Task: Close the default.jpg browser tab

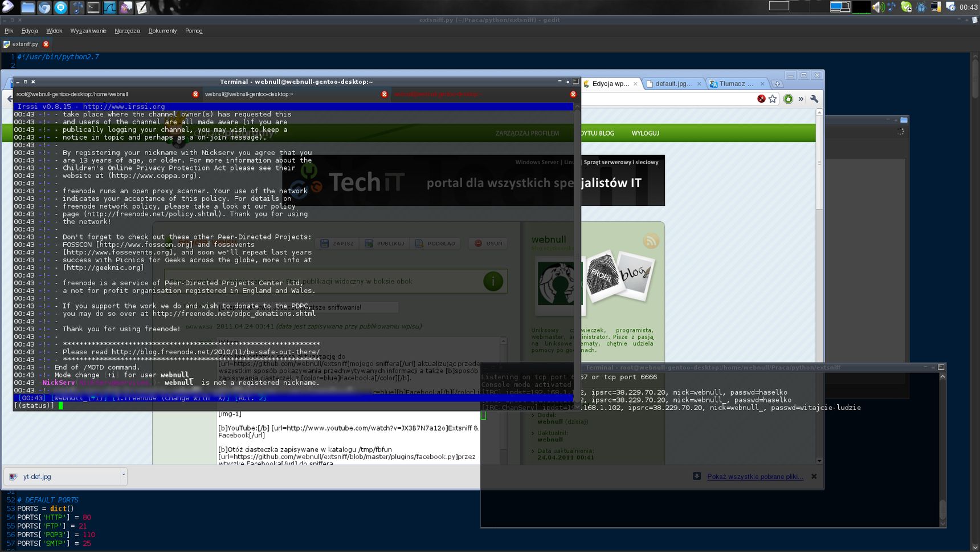Action: click(x=699, y=84)
